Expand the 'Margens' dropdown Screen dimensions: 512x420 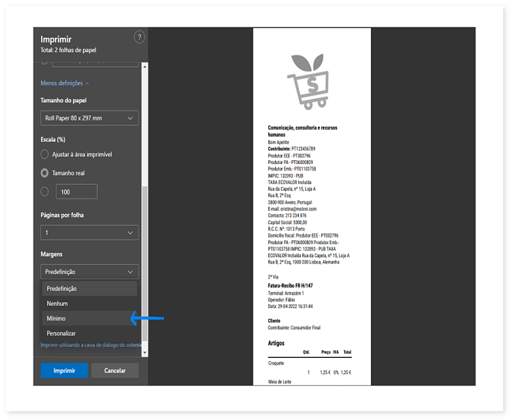click(90, 271)
